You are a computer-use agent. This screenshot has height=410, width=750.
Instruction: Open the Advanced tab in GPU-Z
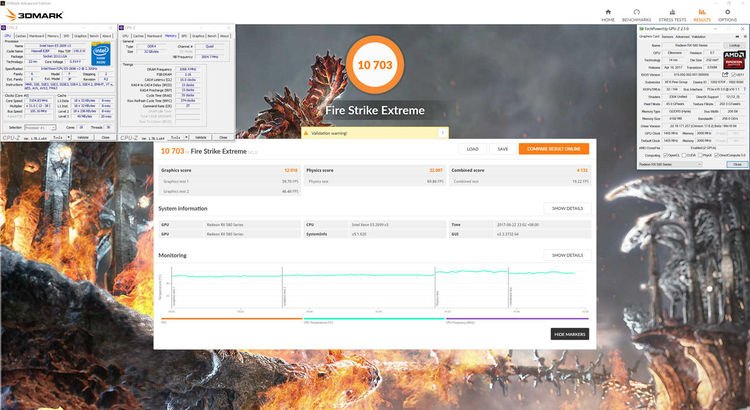pyautogui.click(x=683, y=36)
